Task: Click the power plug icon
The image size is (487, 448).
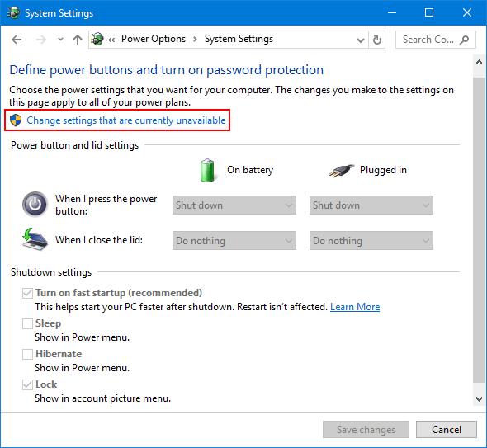Action: (342, 171)
